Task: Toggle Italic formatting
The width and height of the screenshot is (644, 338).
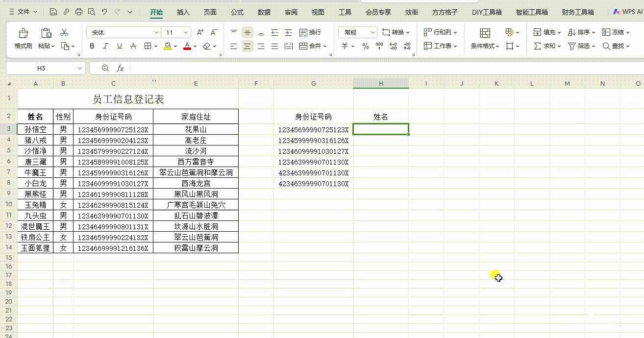Action: point(105,46)
